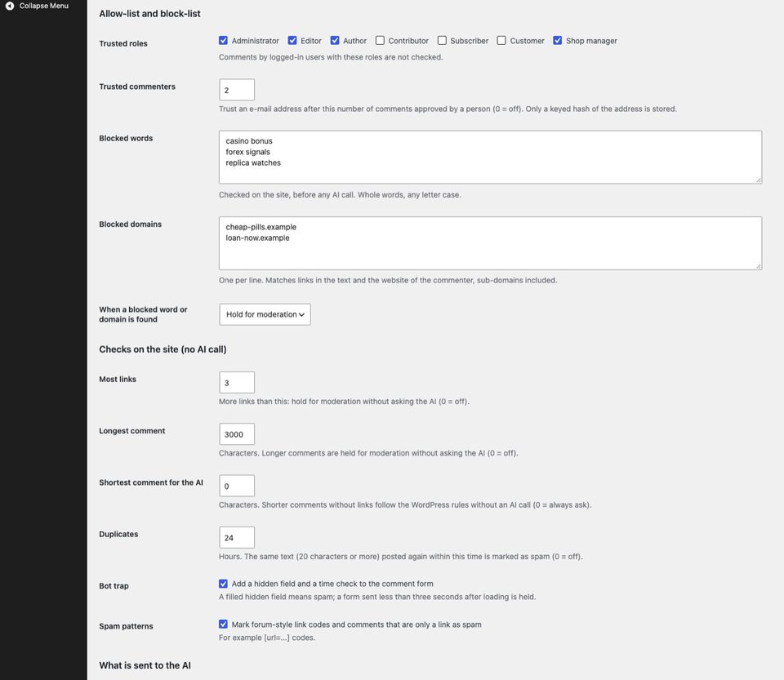Enable the Customer trusted role

tap(501, 41)
